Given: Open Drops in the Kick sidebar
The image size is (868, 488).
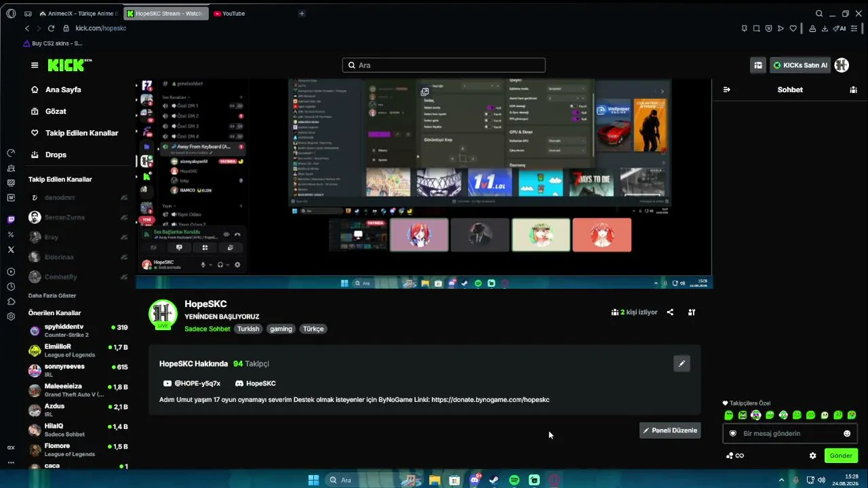Looking at the screenshot, I should pos(56,155).
